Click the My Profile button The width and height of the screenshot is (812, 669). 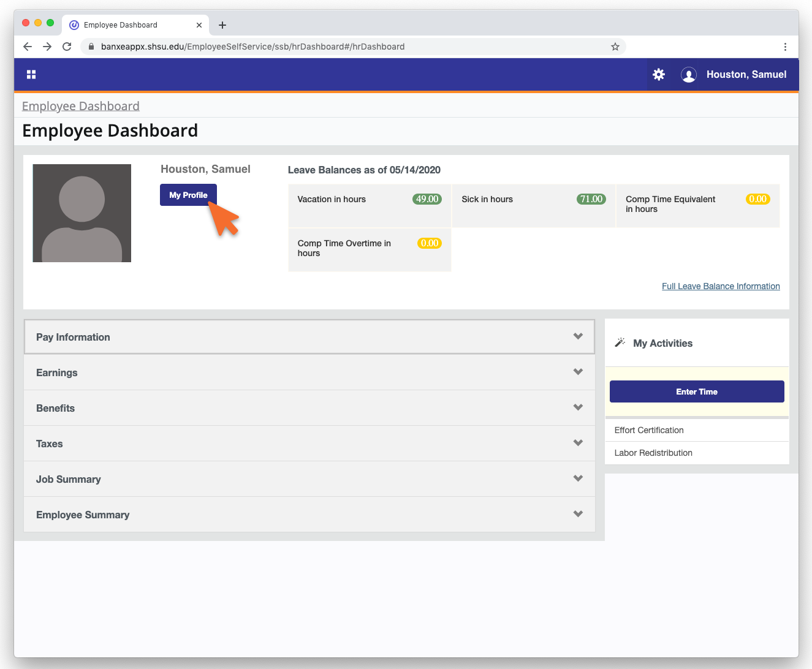pyautogui.click(x=188, y=195)
